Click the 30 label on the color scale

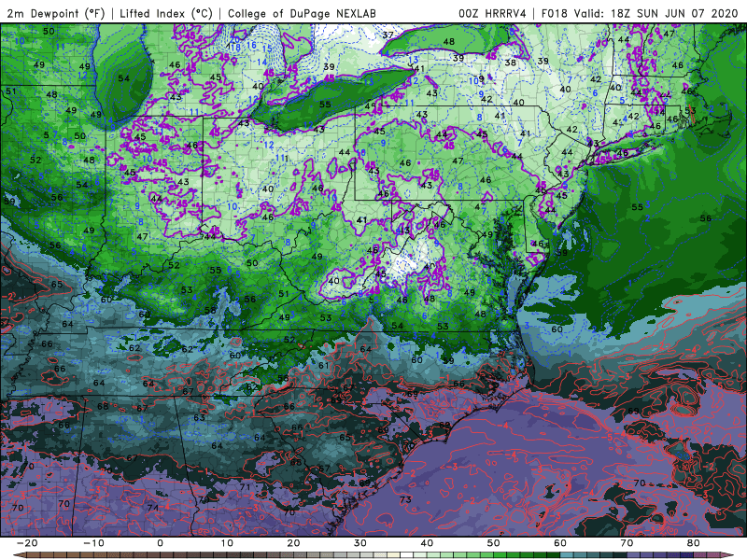tap(360, 543)
